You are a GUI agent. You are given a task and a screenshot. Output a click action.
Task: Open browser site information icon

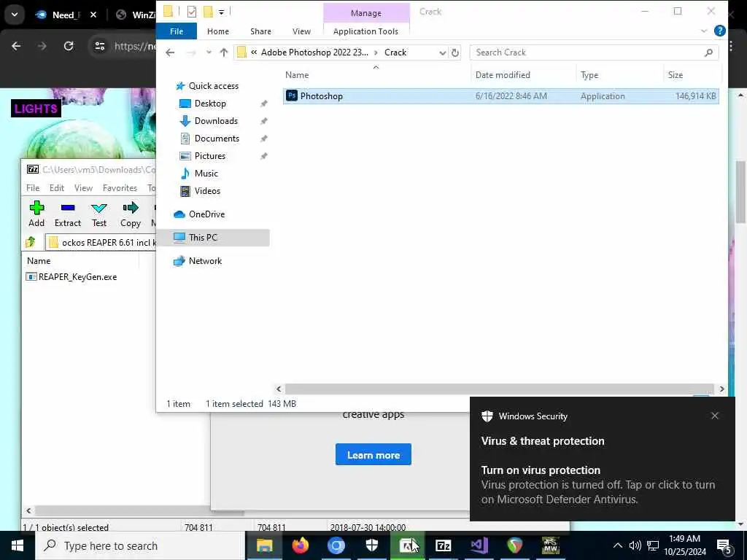point(99,46)
